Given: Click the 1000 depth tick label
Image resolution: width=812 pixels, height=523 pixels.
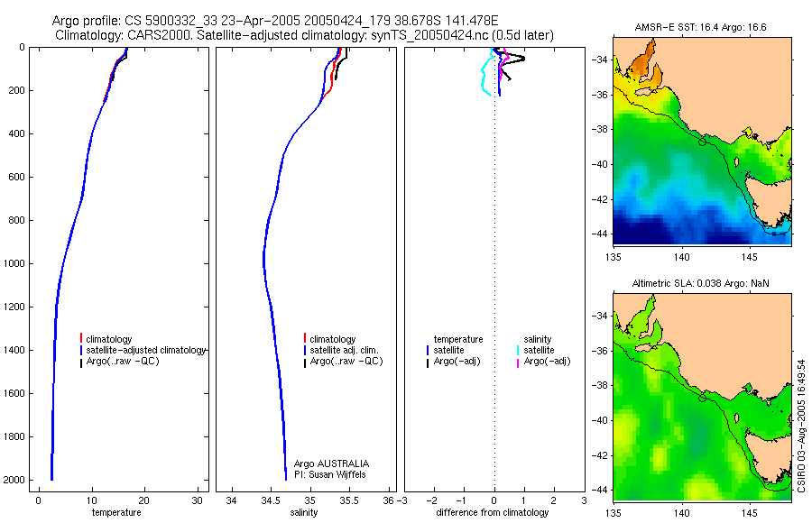Looking at the screenshot, I should 14,263.
